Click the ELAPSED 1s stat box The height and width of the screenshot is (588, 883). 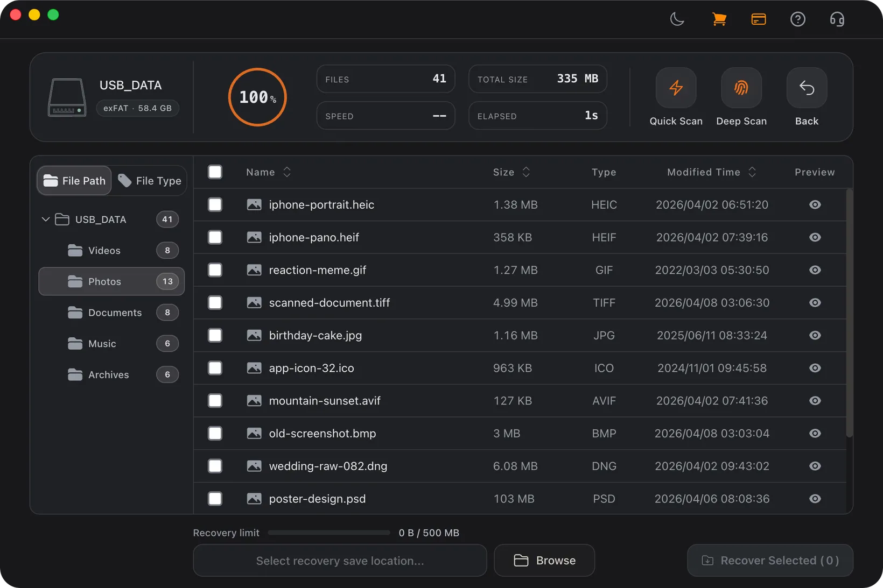tap(538, 116)
